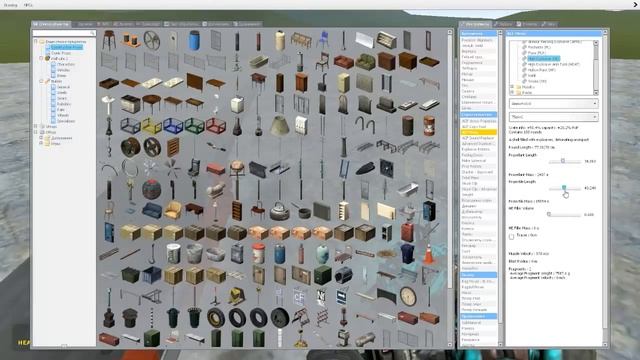This screenshot has width=640, height=360.
Task: Switch to the NPC tab of spawn menu
Action: tap(104, 24)
